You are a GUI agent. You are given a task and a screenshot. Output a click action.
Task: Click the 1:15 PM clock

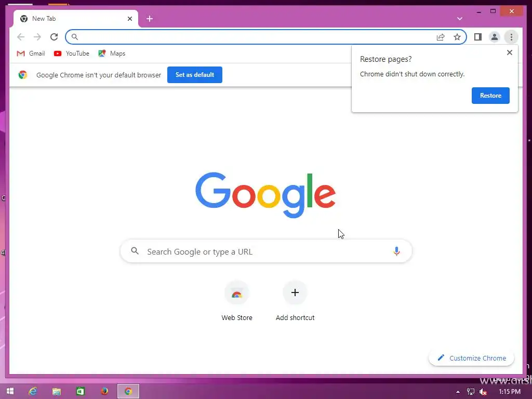[509, 392]
